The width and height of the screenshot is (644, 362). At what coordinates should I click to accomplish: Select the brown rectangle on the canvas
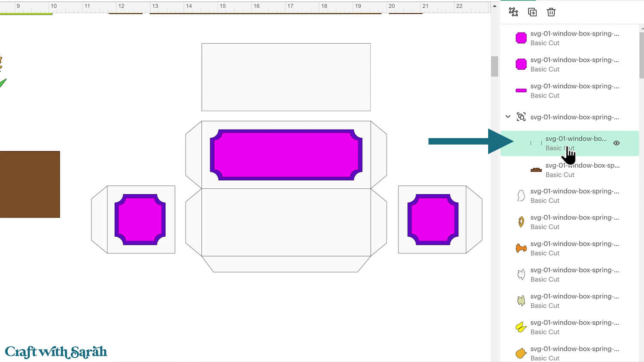(30, 184)
